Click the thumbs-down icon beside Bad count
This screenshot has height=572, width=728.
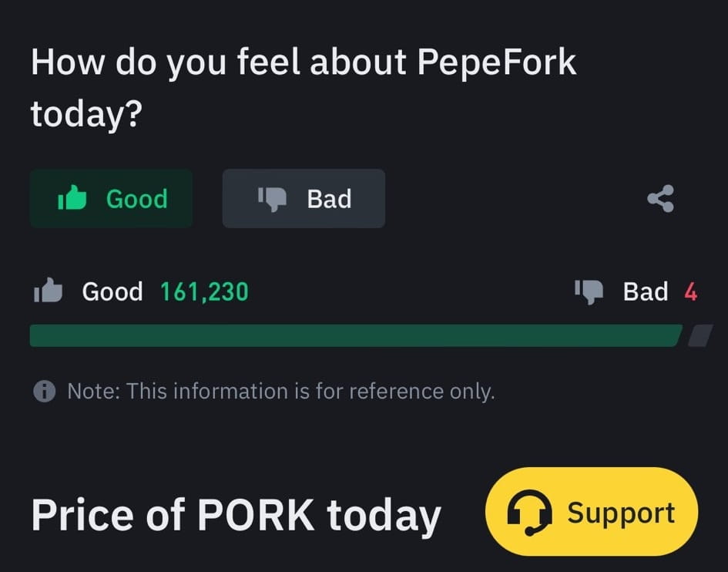tap(589, 291)
